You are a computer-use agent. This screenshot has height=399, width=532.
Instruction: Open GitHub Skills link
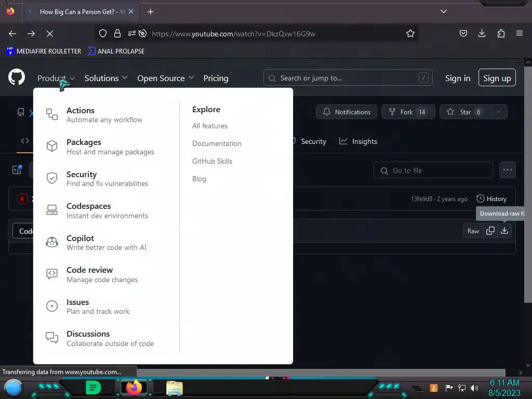pyautogui.click(x=212, y=161)
